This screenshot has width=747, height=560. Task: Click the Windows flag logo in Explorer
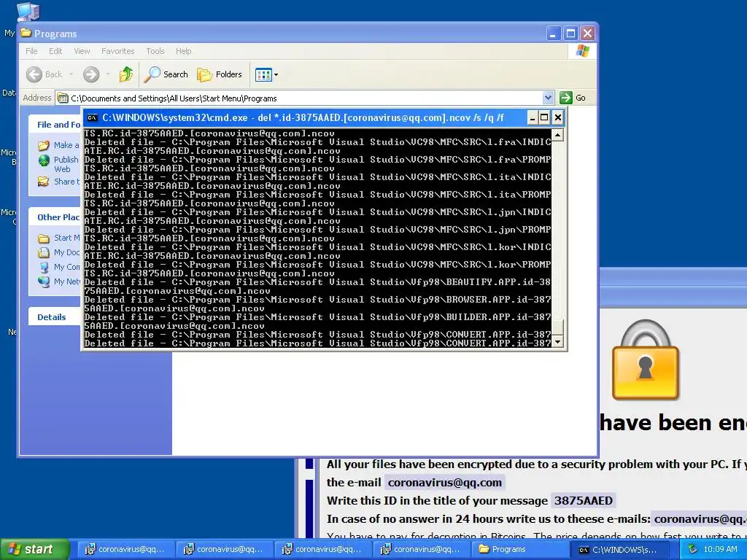[582, 51]
